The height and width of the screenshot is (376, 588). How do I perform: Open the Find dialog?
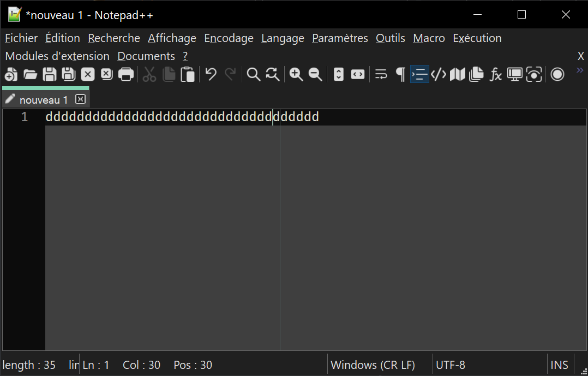point(253,74)
